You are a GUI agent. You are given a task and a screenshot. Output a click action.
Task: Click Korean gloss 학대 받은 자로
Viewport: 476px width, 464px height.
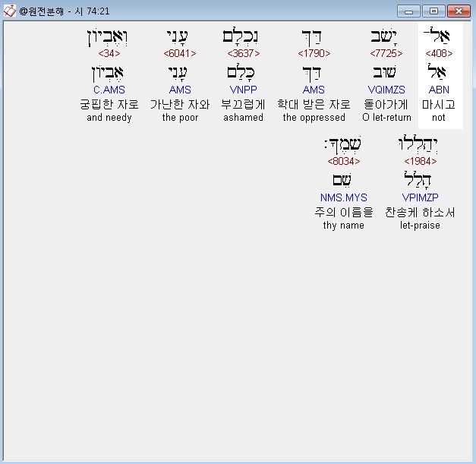(x=314, y=105)
